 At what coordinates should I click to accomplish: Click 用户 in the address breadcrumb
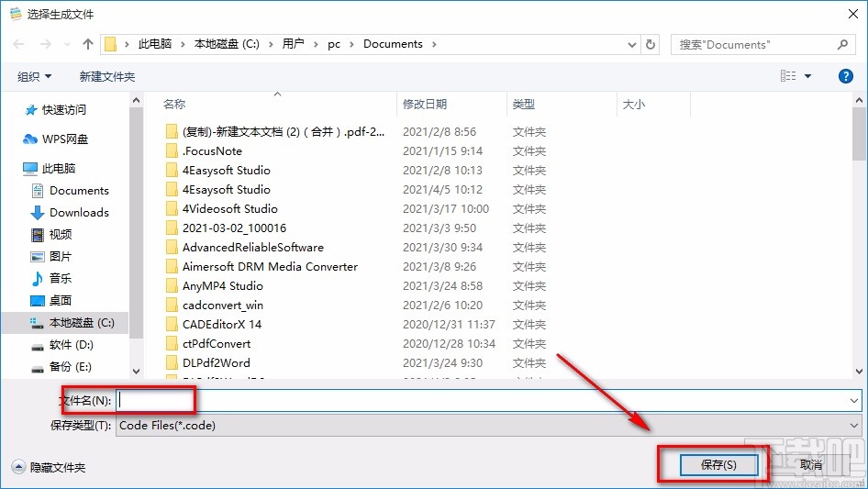tap(293, 44)
